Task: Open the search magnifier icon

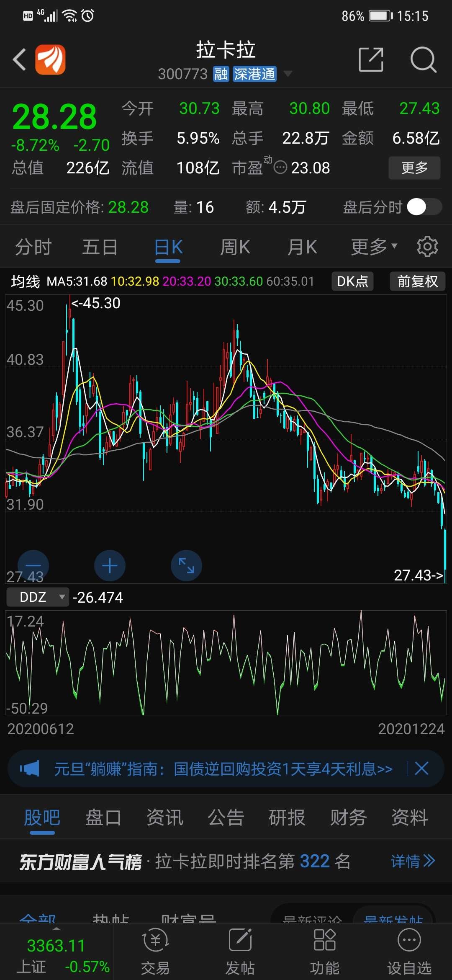Action: tap(423, 59)
